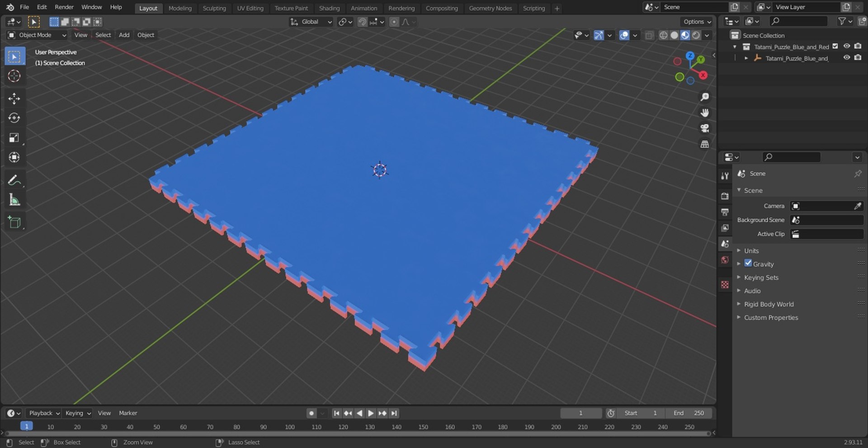Hide Tatami_Puzzle_Blue_and object eye icon
Viewport: 868px width, 448px height.
click(847, 57)
